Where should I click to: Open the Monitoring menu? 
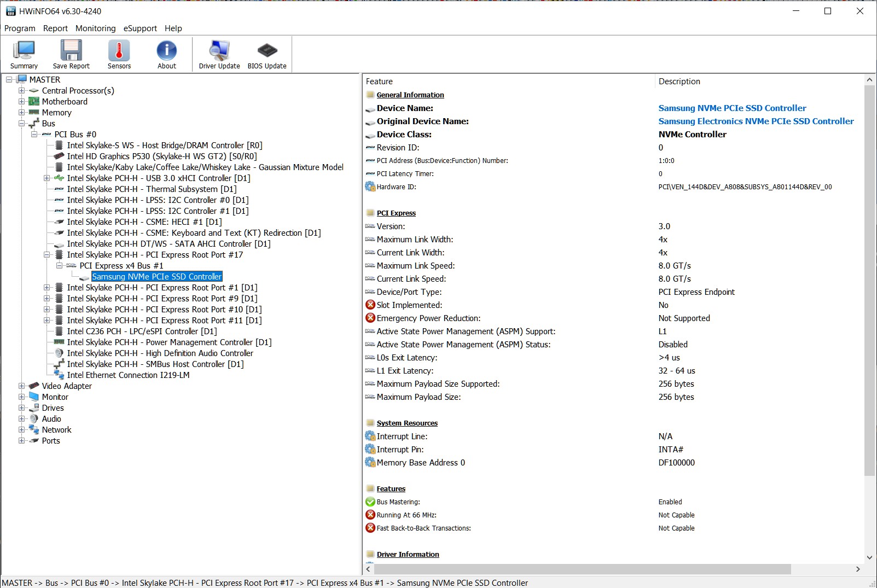(96, 28)
